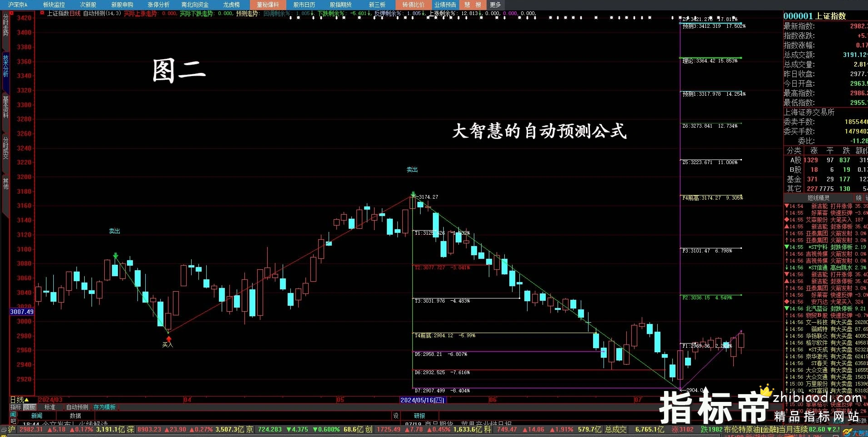Open the 业绩预告 tab
The width and height of the screenshot is (868, 437).
click(445, 5)
